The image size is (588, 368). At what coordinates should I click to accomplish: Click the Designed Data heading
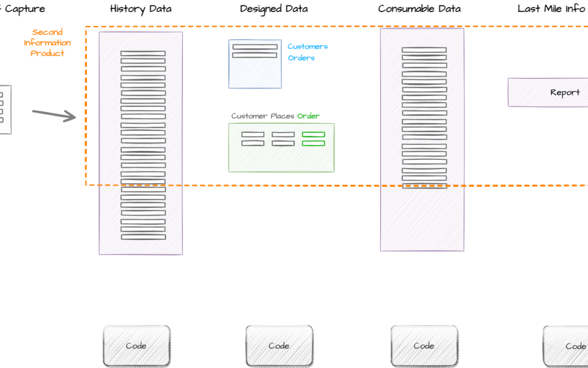(273, 9)
